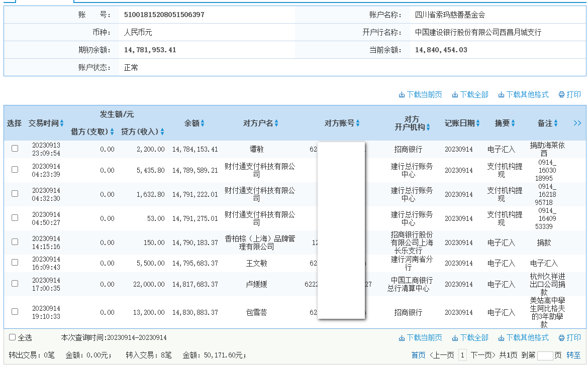The height and width of the screenshot is (365, 588).
Task: Click amount 22,000.00 cell
Action: point(149,285)
